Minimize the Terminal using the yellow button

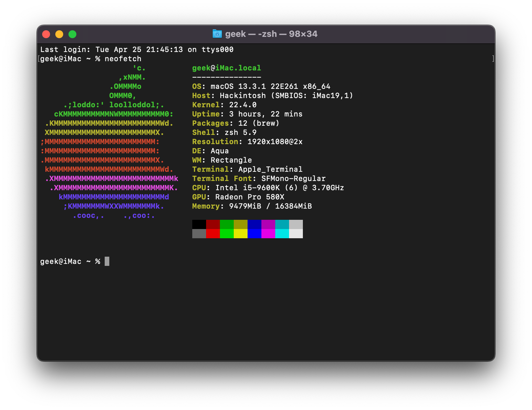click(59, 34)
